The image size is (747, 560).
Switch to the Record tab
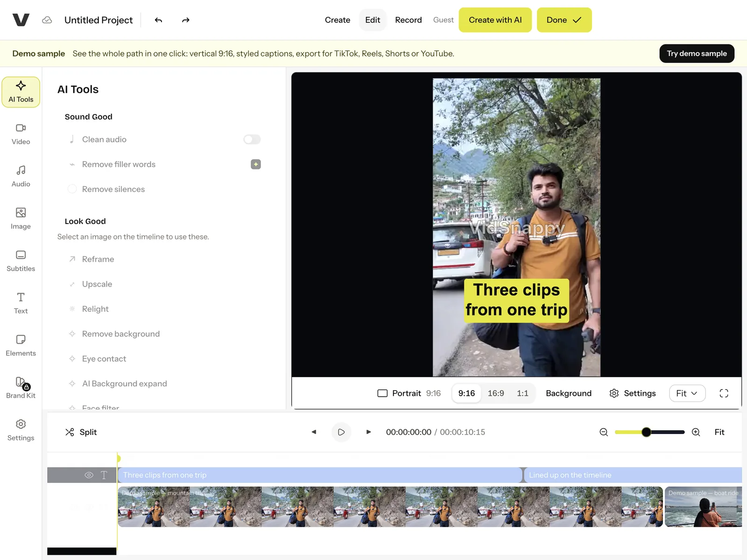pos(409,20)
